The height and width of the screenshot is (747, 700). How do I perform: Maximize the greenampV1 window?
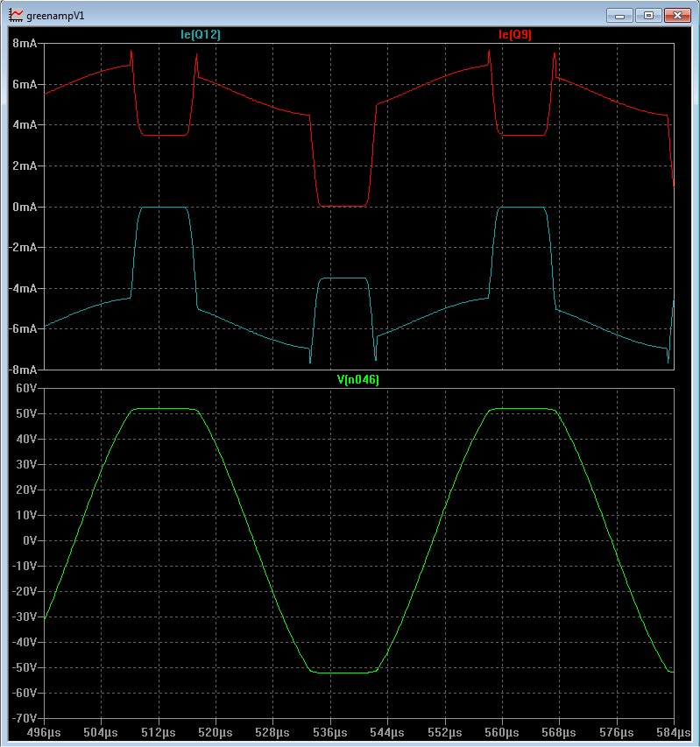coord(648,15)
